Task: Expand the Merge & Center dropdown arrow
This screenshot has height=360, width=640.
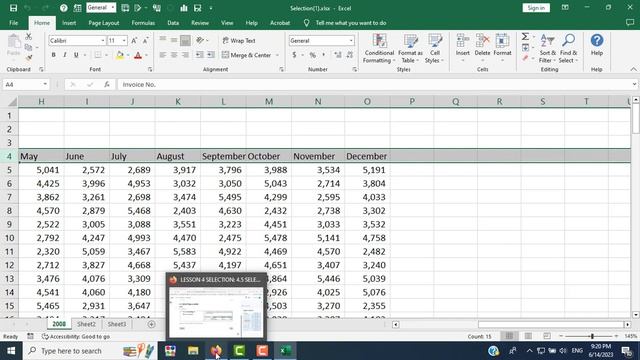Action: pyautogui.click(x=277, y=55)
